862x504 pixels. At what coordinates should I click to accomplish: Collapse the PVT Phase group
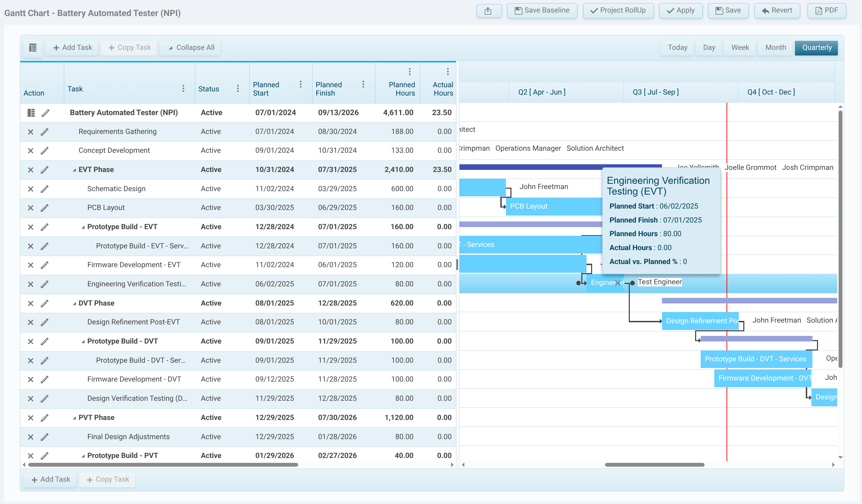74,418
